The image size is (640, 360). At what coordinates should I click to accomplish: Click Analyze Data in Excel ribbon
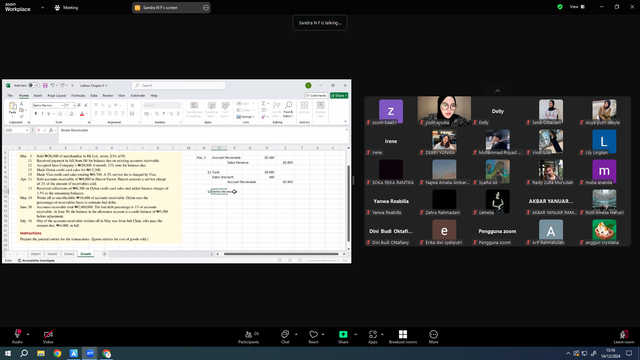pyautogui.click(x=320, y=109)
